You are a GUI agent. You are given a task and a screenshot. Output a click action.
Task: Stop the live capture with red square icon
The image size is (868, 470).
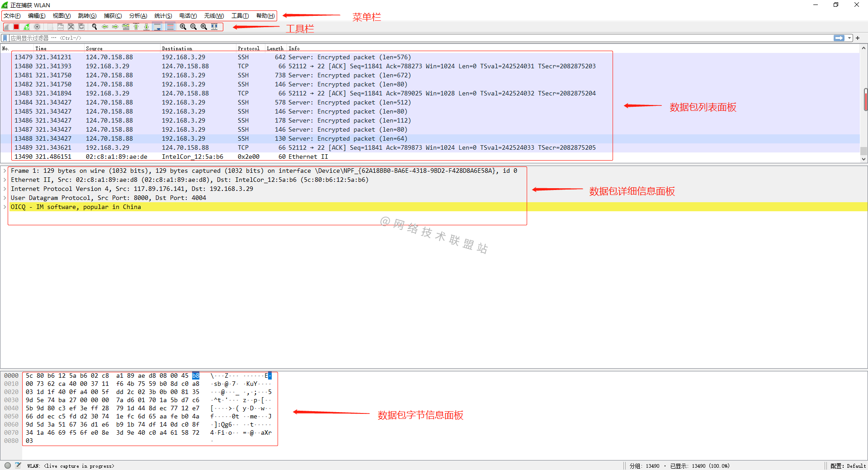15,27
